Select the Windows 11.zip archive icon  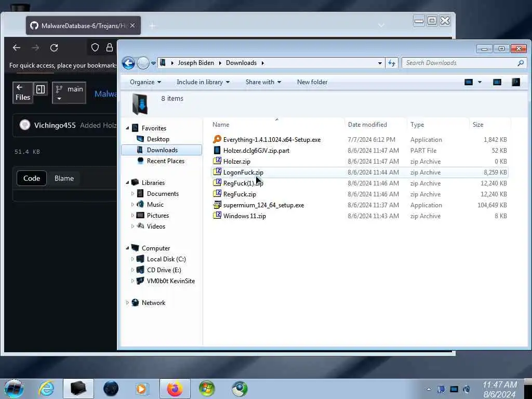(x=217, y=216)
